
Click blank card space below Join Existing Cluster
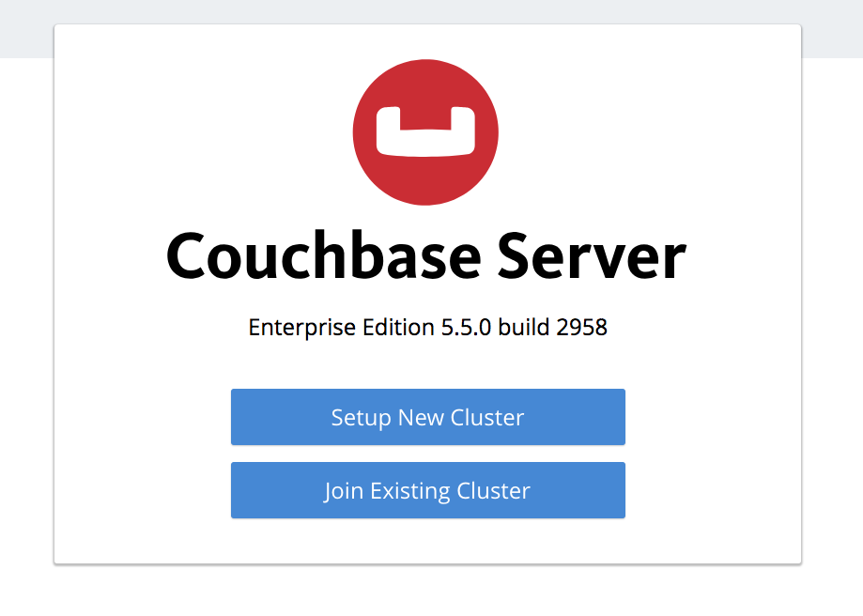(427, 541)
